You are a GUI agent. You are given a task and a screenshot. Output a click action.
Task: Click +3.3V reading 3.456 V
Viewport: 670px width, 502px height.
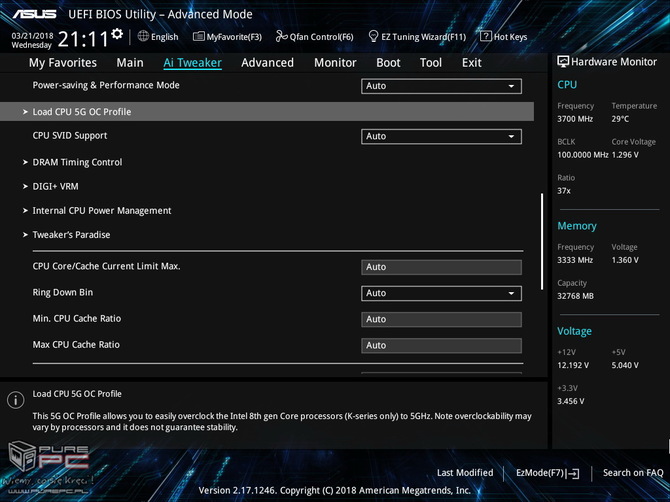pyautogui.click(x=571, y=401)
